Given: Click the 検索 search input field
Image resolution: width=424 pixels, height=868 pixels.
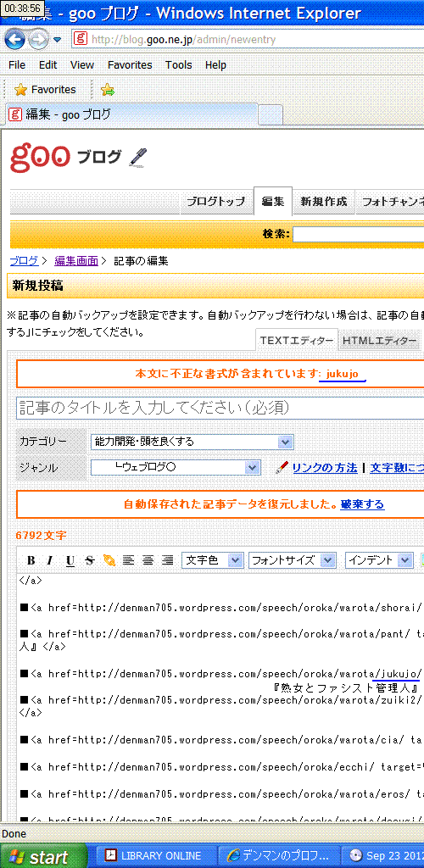Looking at the screenshot, I should [x=358, y=235].
